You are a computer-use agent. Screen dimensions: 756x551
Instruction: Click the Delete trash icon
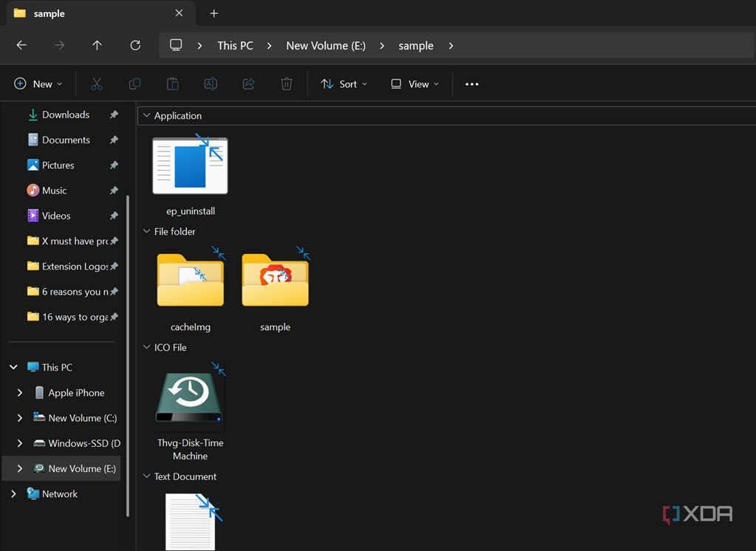coord(287,84)
